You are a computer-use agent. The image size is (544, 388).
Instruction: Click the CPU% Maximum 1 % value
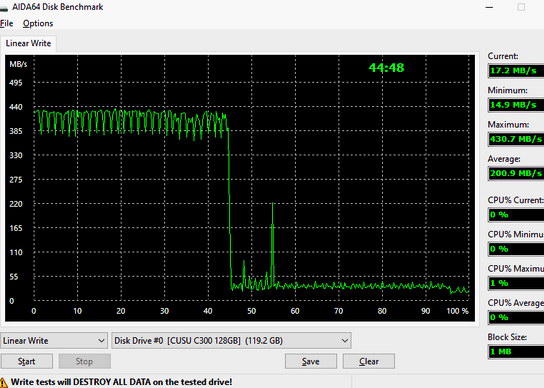pos(516,283)
